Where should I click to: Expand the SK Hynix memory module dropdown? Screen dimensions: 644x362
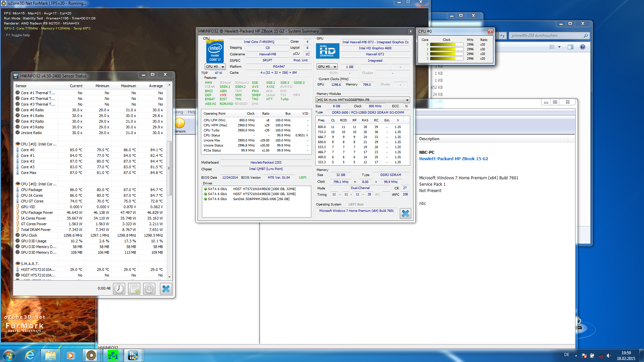pos(407,100)
